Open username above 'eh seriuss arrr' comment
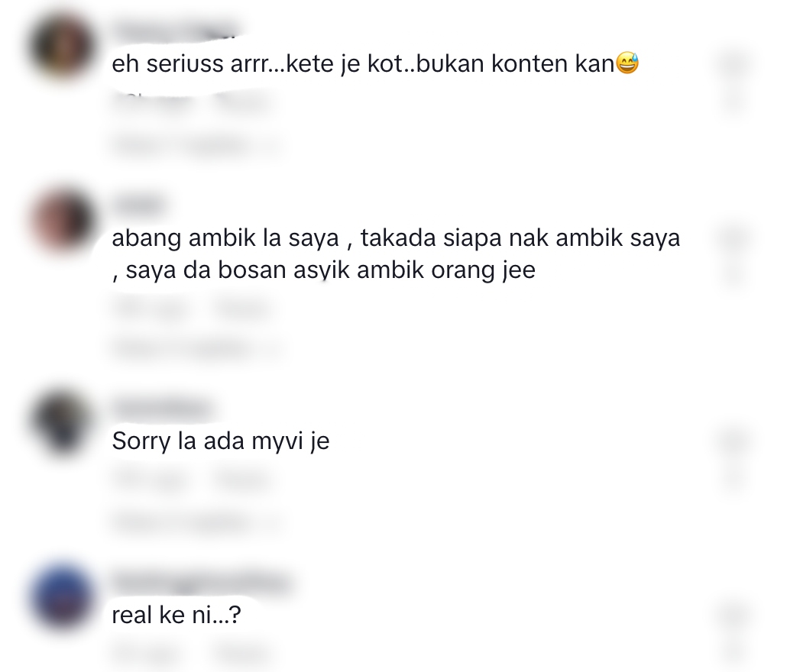 coord(175,31)
